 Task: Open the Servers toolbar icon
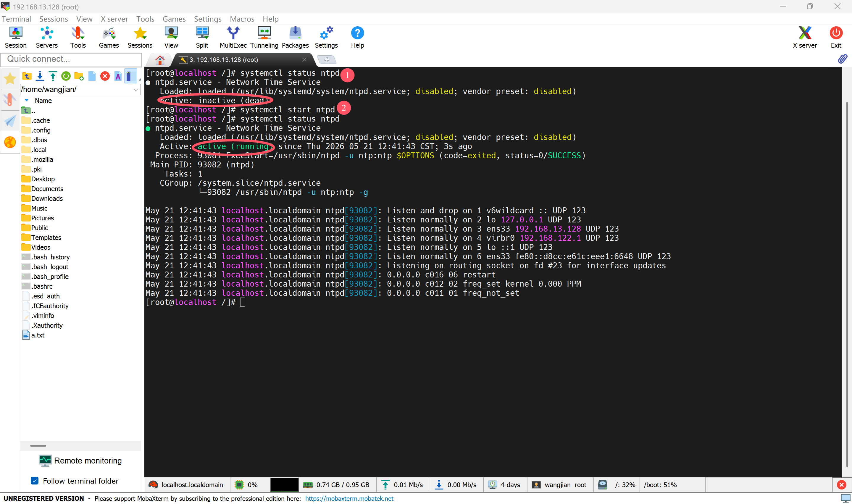click(46, 37)
